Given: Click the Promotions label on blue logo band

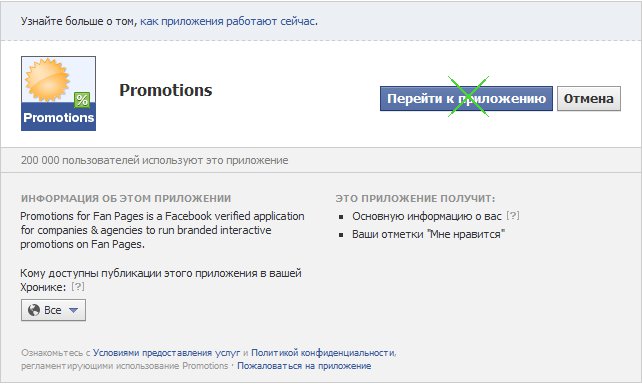Looking at the screenshot, I should point(59,117).
